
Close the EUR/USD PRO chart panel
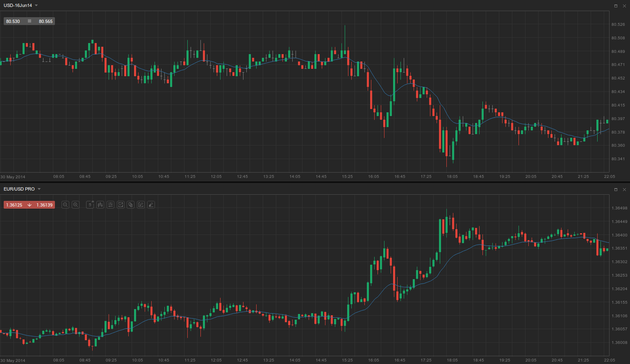point(624,189)
